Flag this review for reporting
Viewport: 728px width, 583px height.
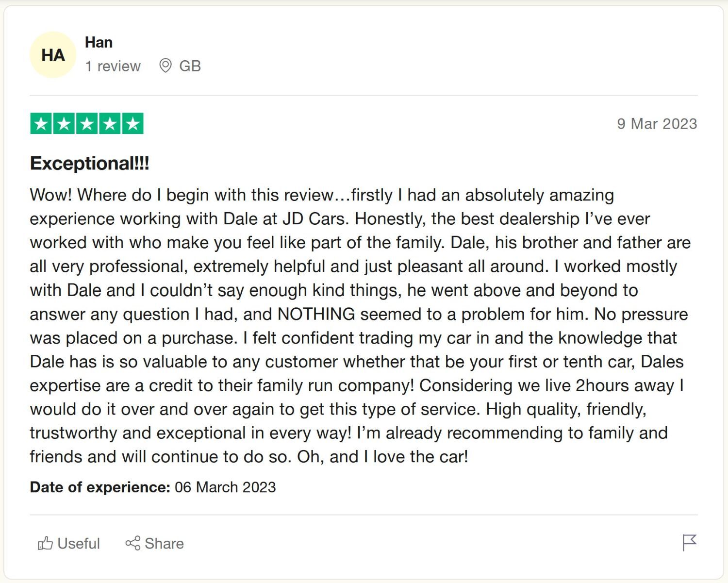[x=689, y=543]
